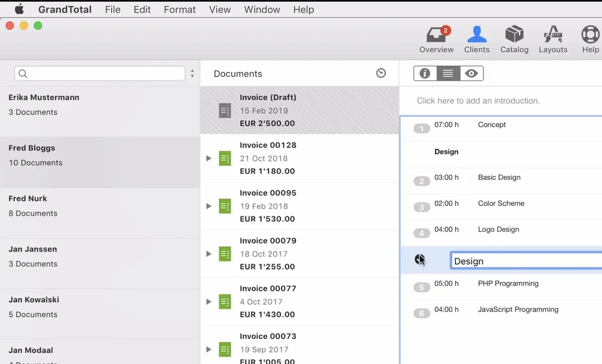Click the gray draft invoice document icon
This screenshot has height=364, width=602.
pos(225,110)
